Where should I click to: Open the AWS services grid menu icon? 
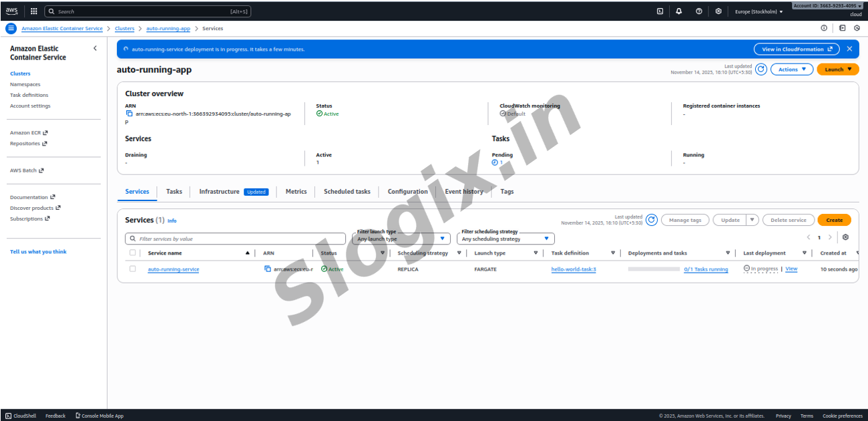(34, 11)
